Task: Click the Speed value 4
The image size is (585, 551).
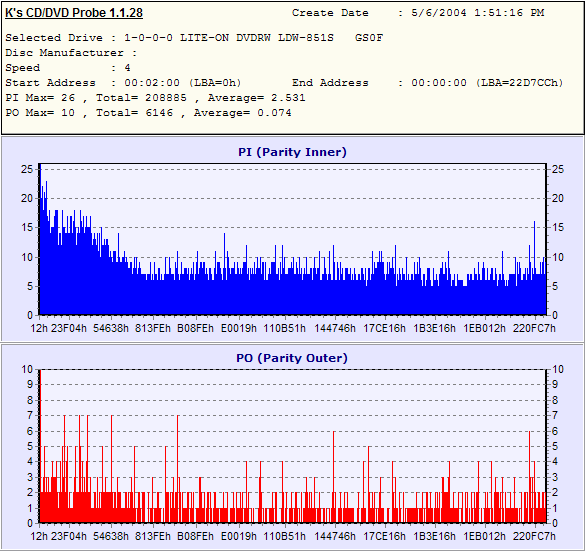Action: click(x=127, y=68)
